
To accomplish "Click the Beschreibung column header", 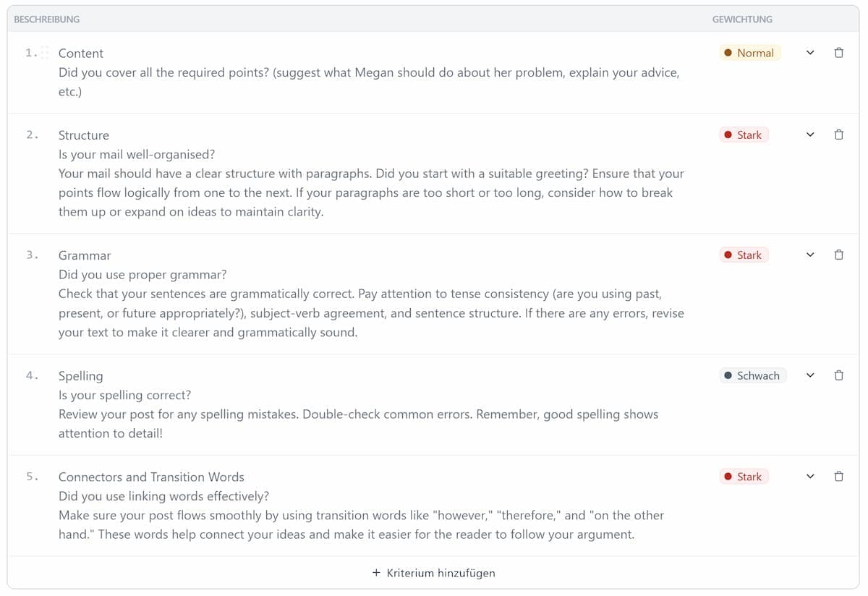I will coord(47,20).
